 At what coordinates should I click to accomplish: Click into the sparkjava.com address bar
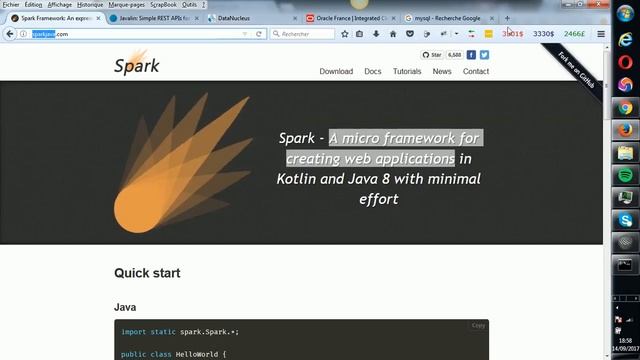135,34
